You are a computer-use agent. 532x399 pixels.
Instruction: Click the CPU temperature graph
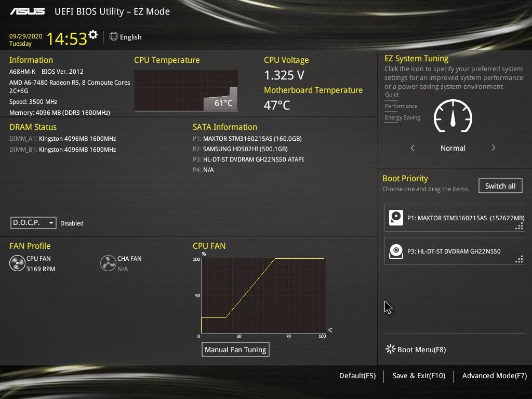pyautogui.click(x=186, y=90)
